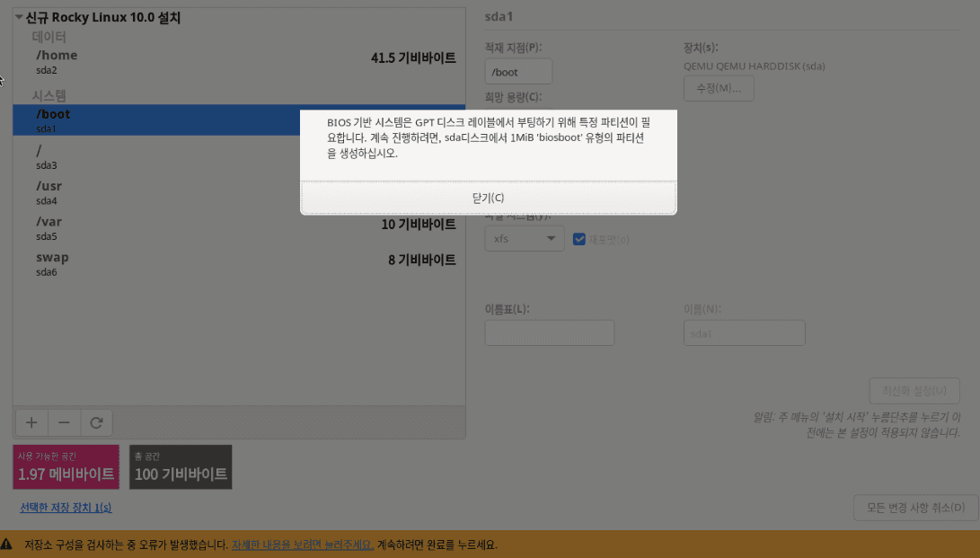
Task: Open the 선택한 저장 장치 1(s) link
Action: pyautogui.click(x=66, y=508)
